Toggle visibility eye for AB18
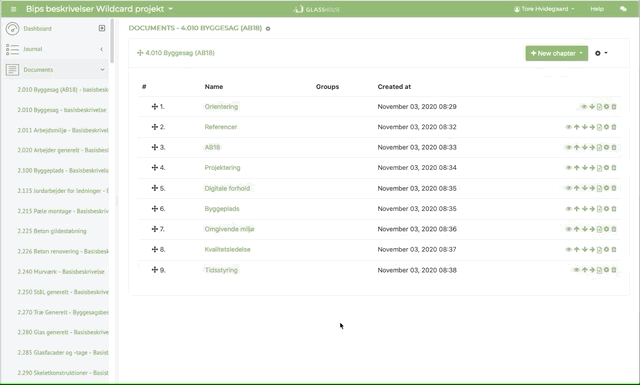This screenshot has height=385, width=640. [x=569, y=147]
